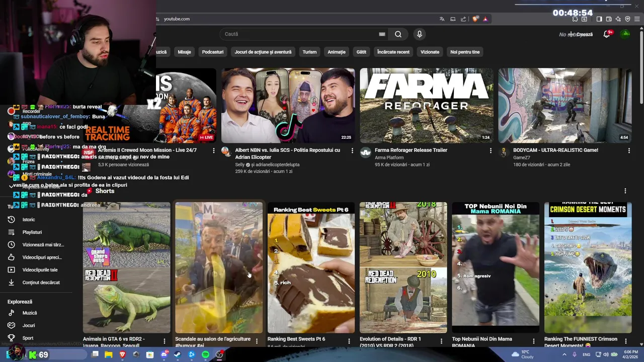Click the Brave Shields lion icon

tap(475, 19)
